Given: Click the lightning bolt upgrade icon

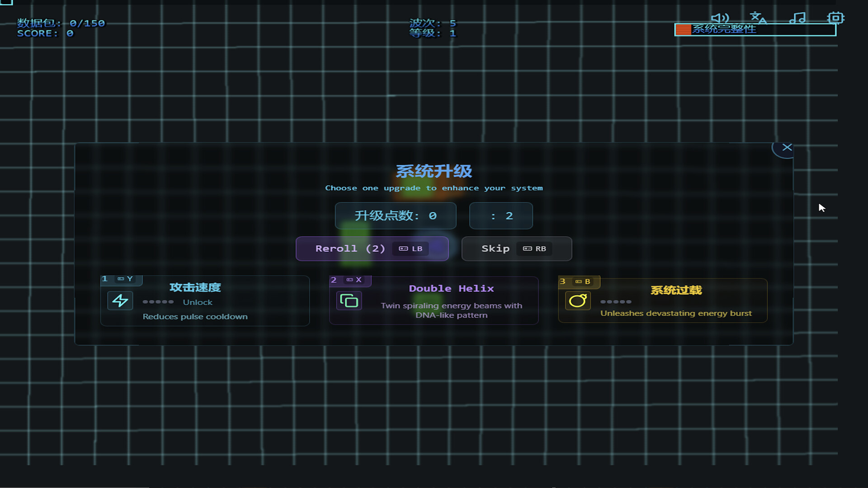Looking at the screenshot, I should (120, 301).
